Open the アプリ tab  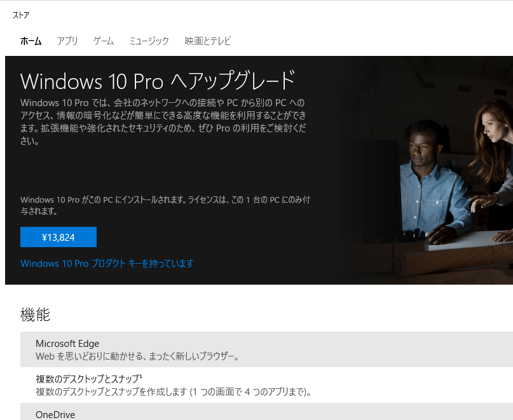(67, 41)
